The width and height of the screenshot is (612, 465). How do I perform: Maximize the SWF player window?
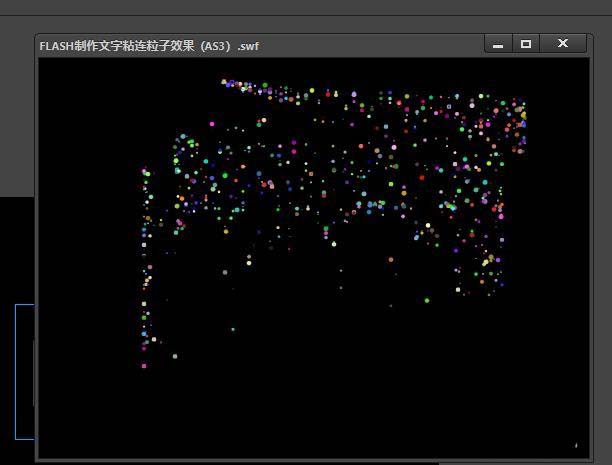(x=526, y=44)
